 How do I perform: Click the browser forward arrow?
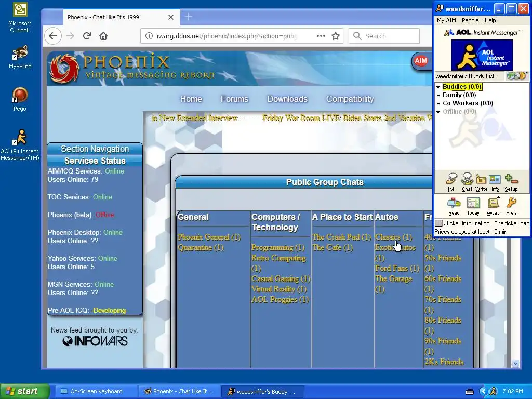point(70,36)
